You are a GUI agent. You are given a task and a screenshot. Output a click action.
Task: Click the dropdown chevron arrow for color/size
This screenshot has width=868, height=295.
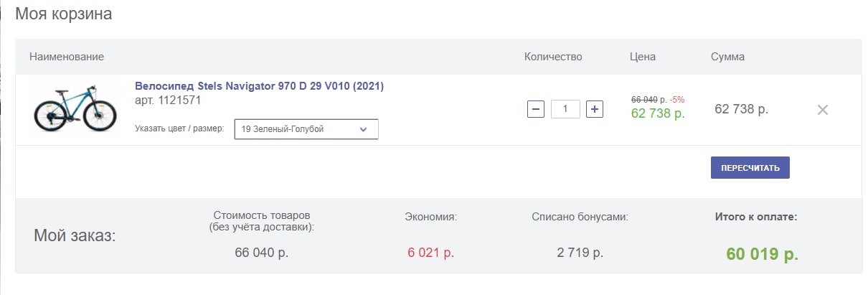coord(363,129)
